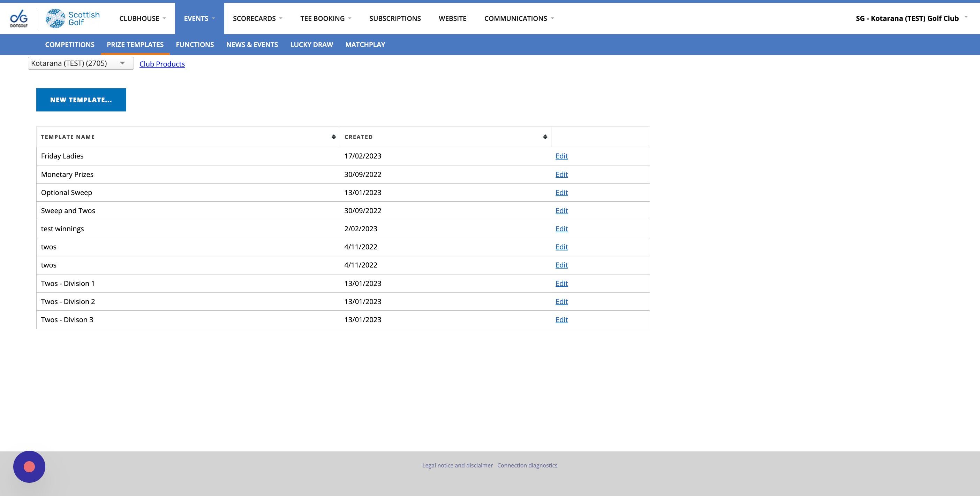The image size is (980, 496).
Task: Edit the Friday Ladies template
Action: pyautogui.click(x=561, y=156)
